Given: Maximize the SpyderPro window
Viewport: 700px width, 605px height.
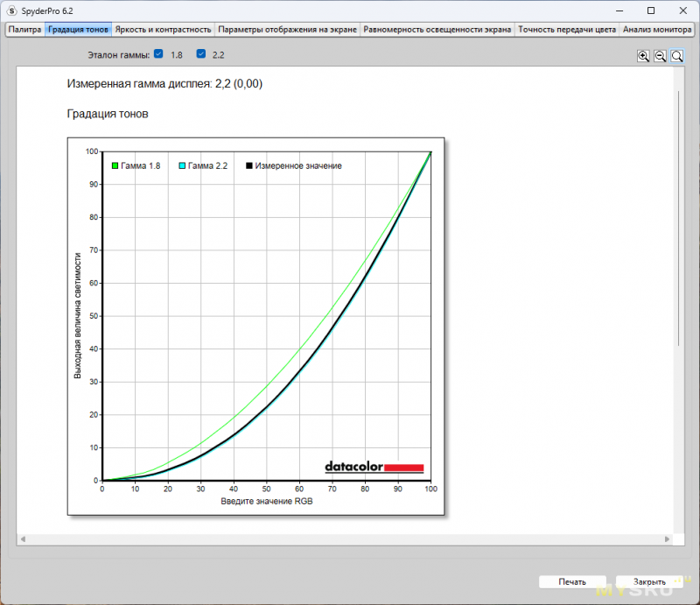Looking at the screenshot, I should pyautogui.click(x=650, y=11).
